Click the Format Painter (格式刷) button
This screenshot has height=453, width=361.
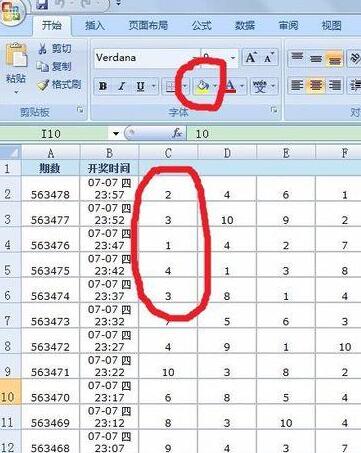coord(59,85)
